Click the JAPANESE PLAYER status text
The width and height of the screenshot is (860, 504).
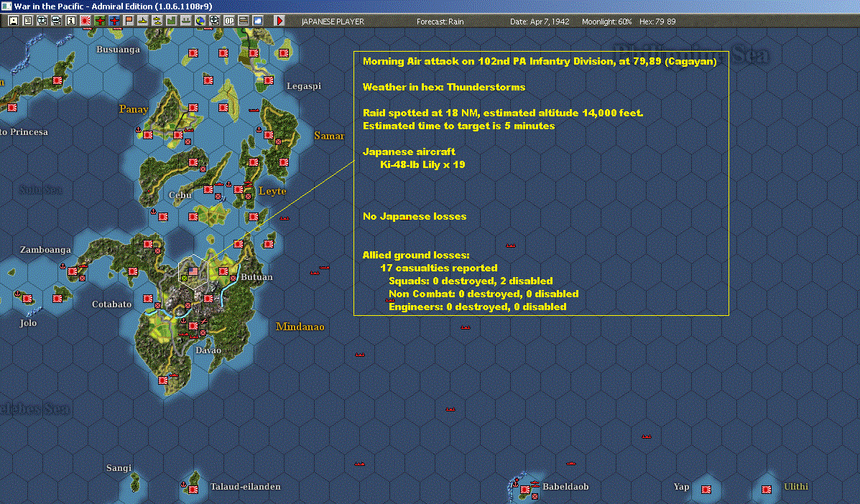(333, 22)
